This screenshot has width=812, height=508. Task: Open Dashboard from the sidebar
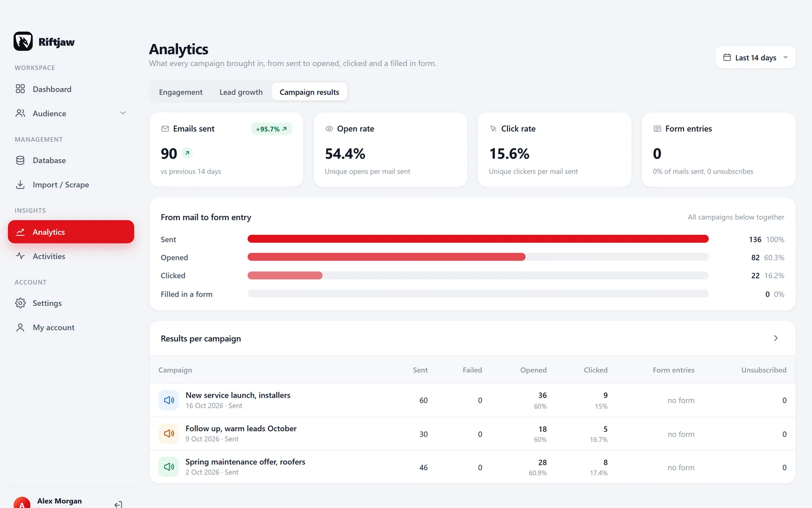(71, 89)
